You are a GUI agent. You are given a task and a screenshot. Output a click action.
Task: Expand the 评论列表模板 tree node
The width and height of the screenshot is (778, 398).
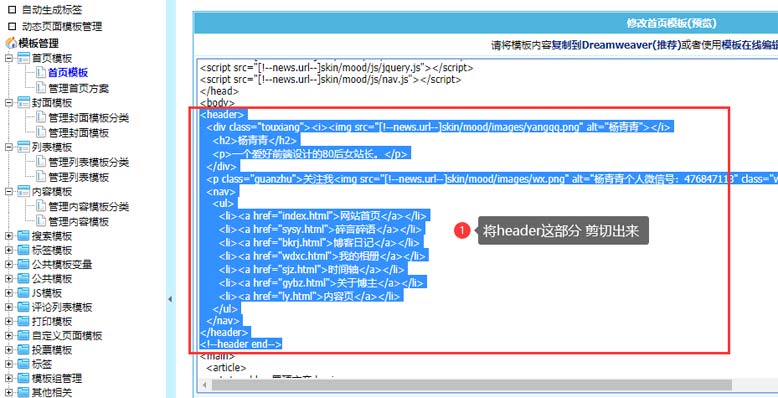pyautogui.click(x=8, y=307)
